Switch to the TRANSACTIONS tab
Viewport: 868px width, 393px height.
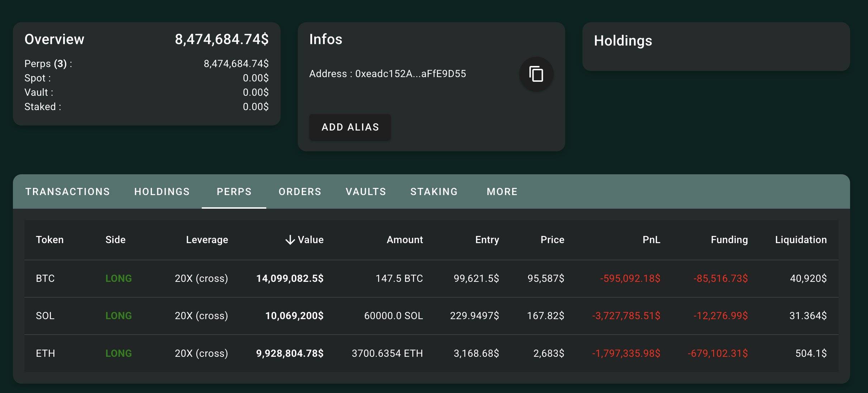[x=67, y=191]
